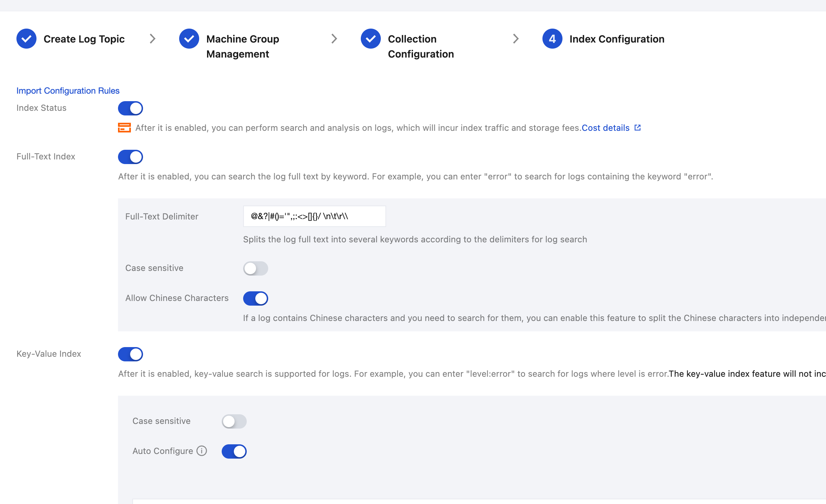Click the chevron arrow after Create Log Topic

(153, 39)
